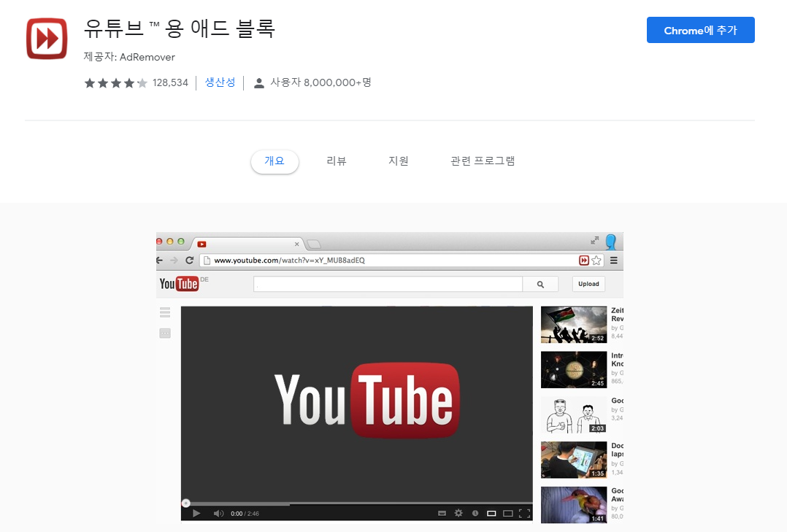Open the 2:45 video thumbnail
The height and width of the screenshot is (532, 787).
coord(574,370)
